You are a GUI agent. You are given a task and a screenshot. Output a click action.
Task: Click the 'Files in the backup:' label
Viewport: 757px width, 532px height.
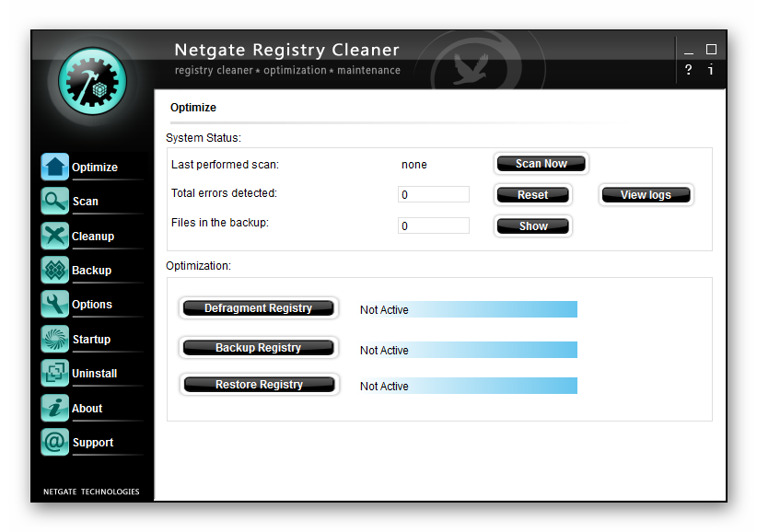coord(220,223)
